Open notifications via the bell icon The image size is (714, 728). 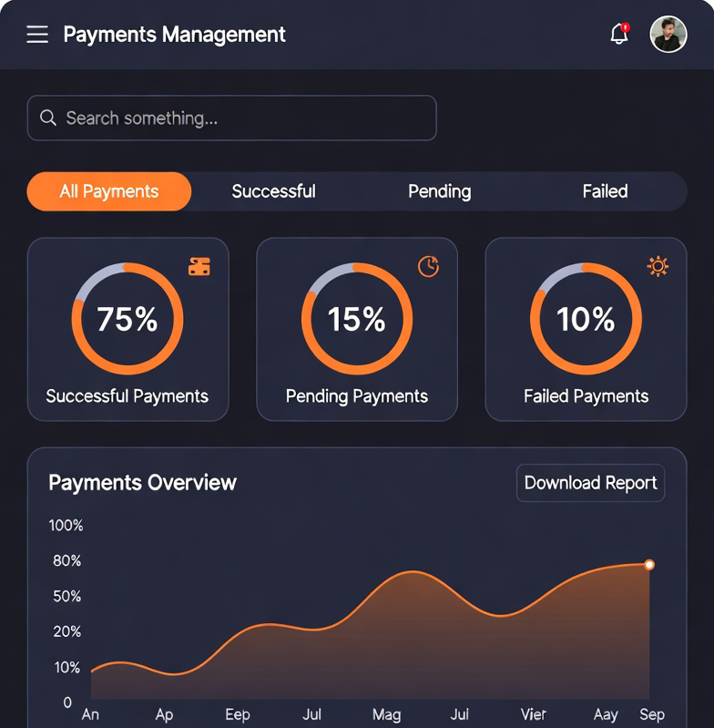pyautogui.click(x=619, y=35)
